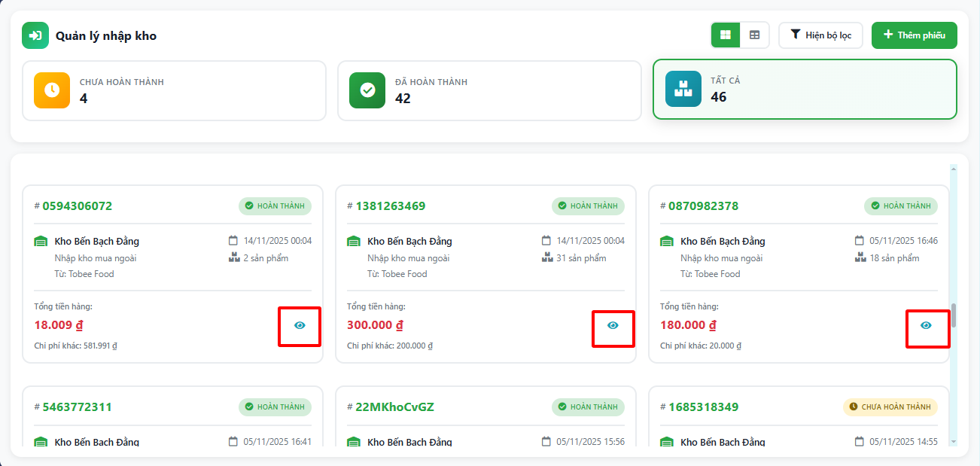Filter by Chưa hoàn thành receipts
980x466 pixels.
point(174,90)
